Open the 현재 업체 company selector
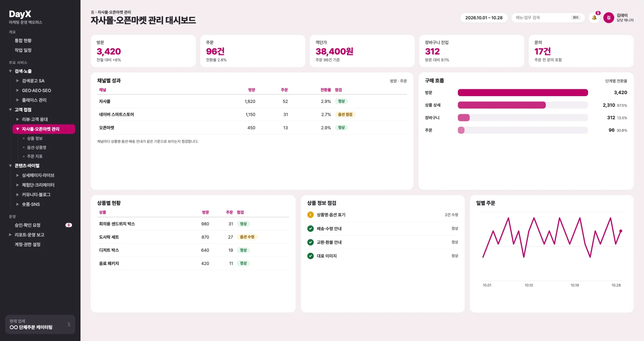644x341 pixels. [x=40, y=325]
